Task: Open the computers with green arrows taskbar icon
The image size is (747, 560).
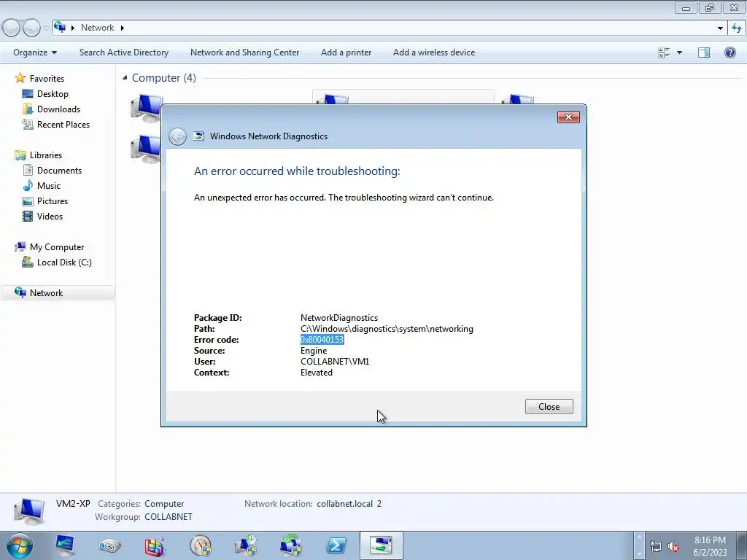Action: pyautogui.click(x=291, y=545)
